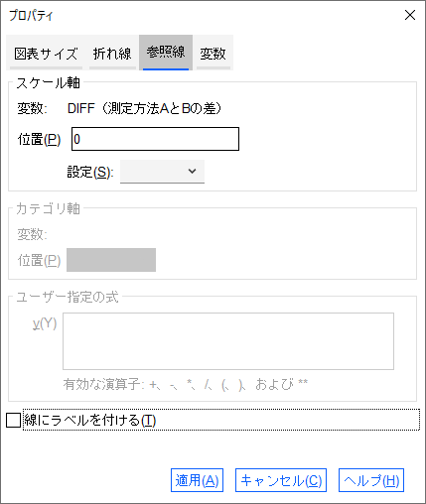Open help with the ヘルプ button
Viewport: 426px width, 504px height.
pos(371,480)
